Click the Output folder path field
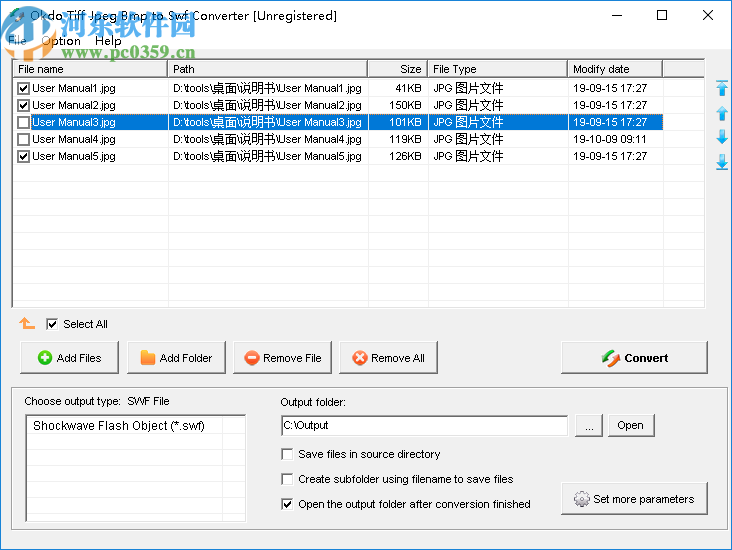 coord(424,425)
